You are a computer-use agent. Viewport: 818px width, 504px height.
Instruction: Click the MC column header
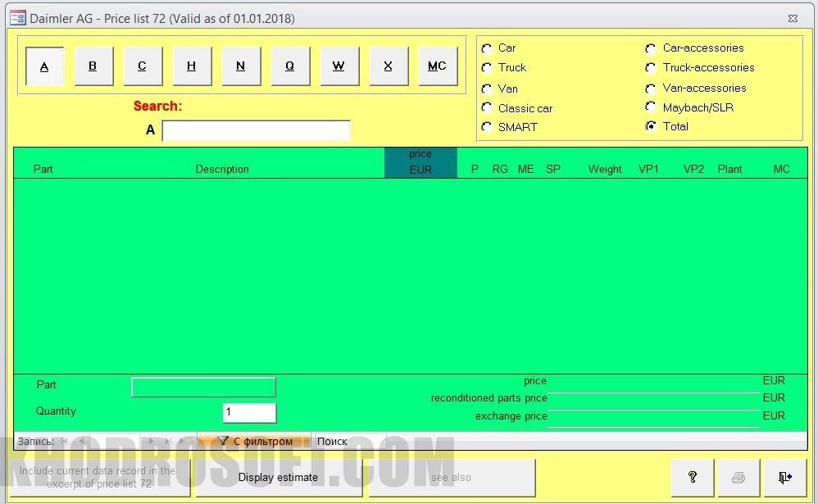coord(781,169)
